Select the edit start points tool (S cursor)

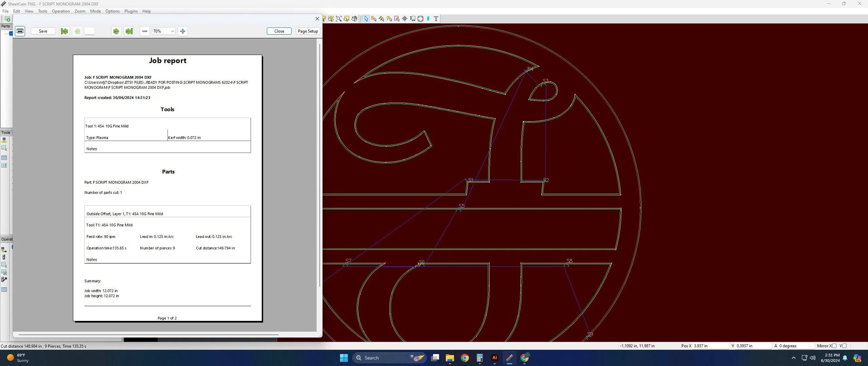374,19
